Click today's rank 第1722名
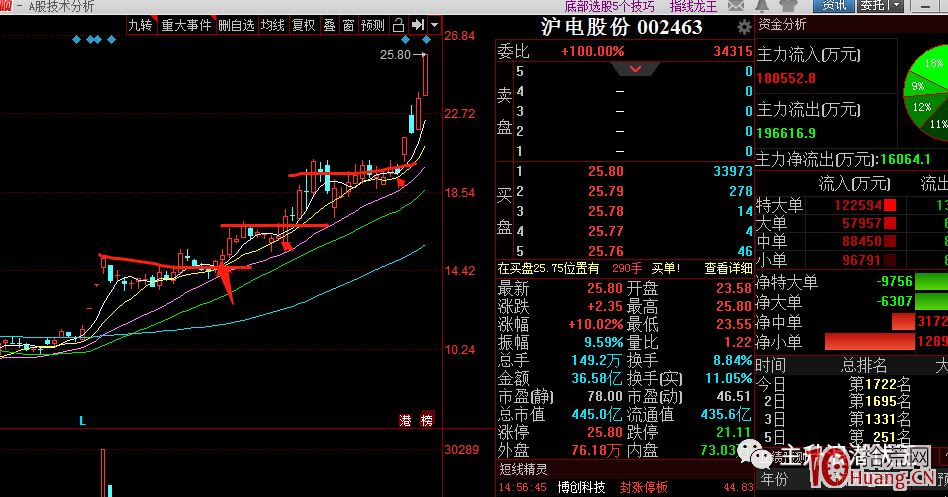 click(x=880, y=384)
